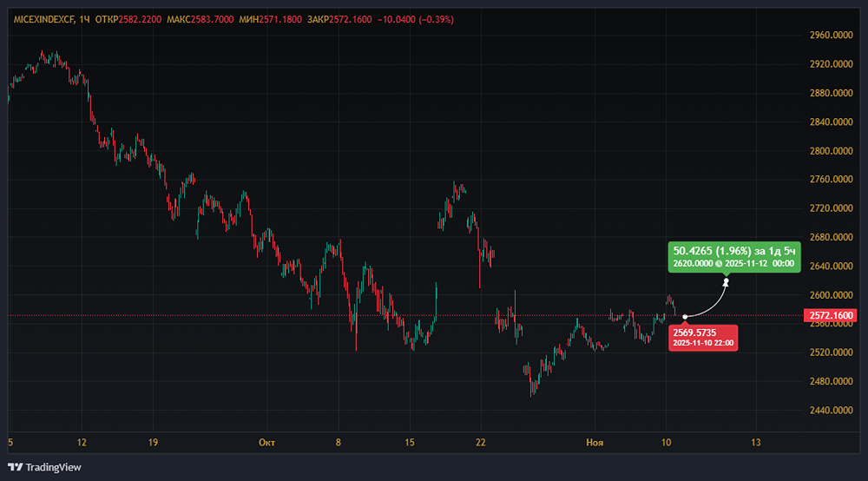Click the clock icon in green forecast label
Viewport: 868px width, 481px height.
(719, 262)
